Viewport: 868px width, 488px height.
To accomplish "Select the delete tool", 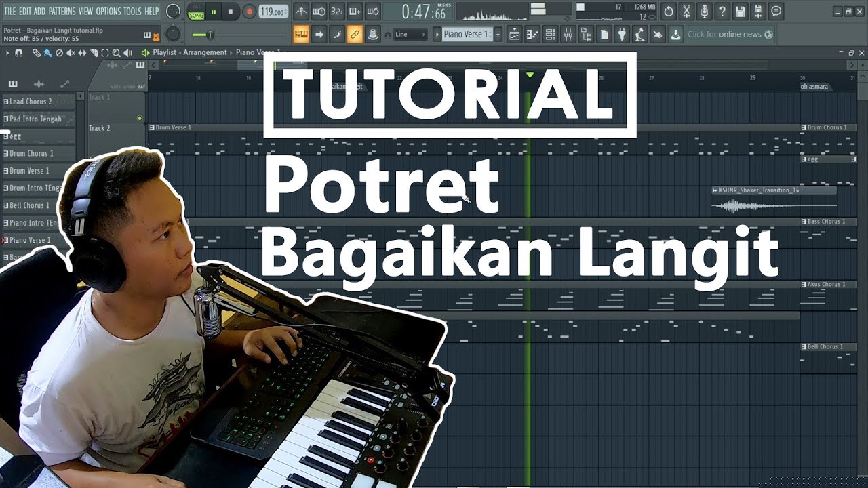I will (x=59, y=53).
